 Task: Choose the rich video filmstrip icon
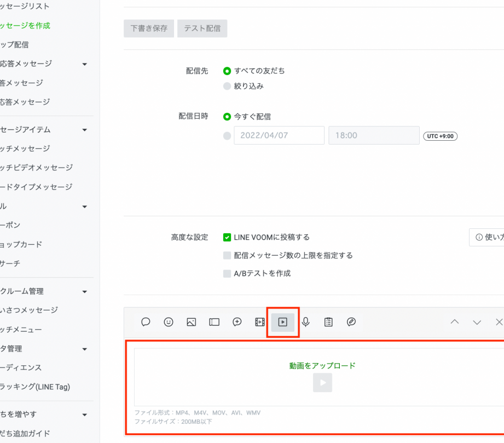point(260,322)
